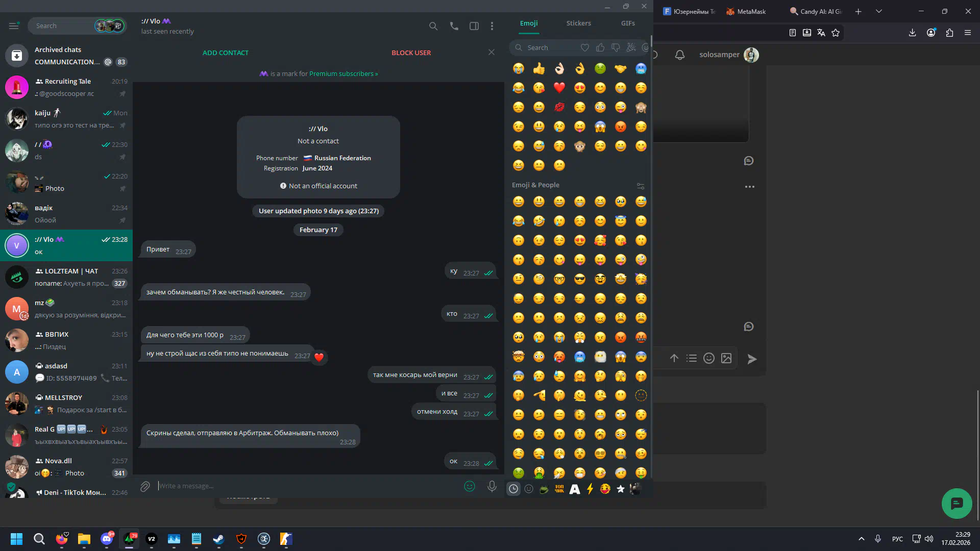This screenshot has width=980, height=551.
Task: Pick the red heart emoji
Action: pyautogui.click(x=559, y=88)
